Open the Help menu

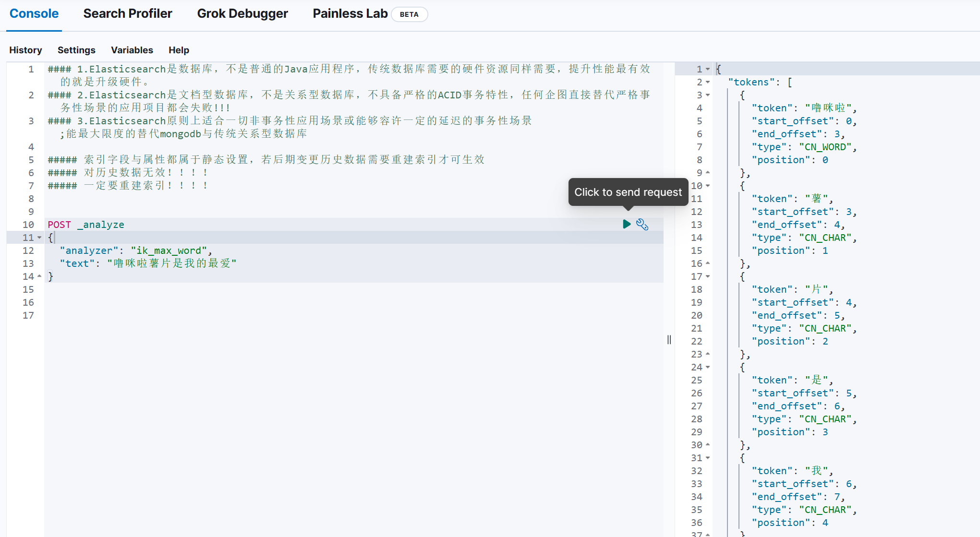click(x=179, y=50)
